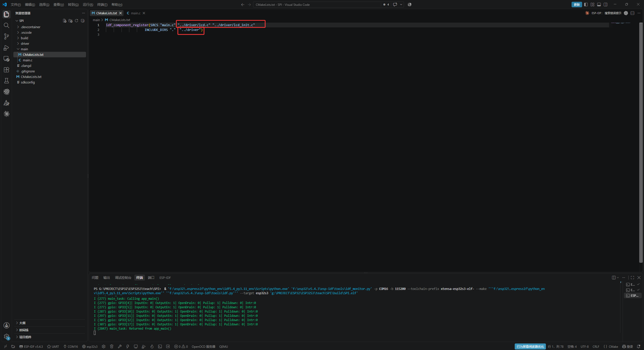The width and height of the screenshot is (644, 350).
Task: Open sdkconfig file in explorer
Action: click(50, 82)
